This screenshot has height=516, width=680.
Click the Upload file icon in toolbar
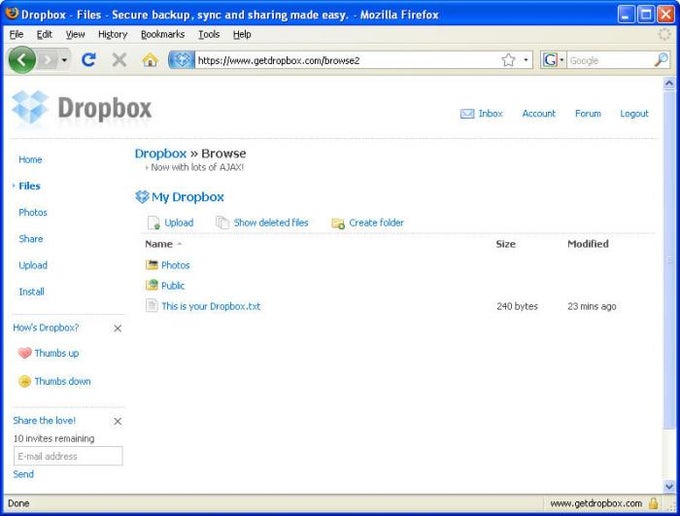(154, 222)
